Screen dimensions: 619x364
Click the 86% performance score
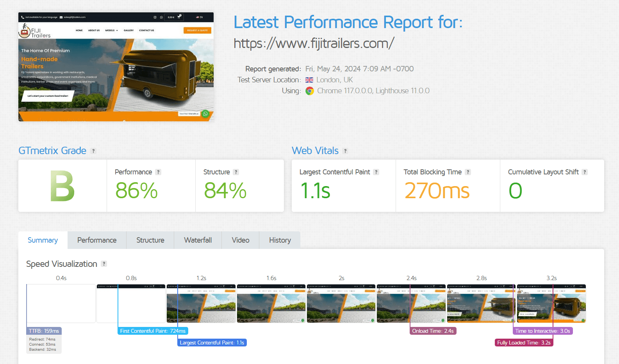[x=137, y=191]
